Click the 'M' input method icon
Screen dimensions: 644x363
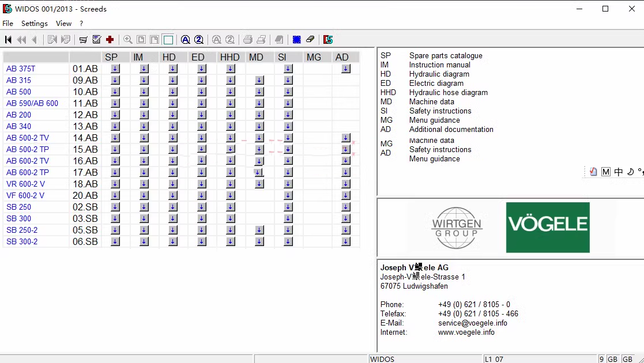[606, 172]
